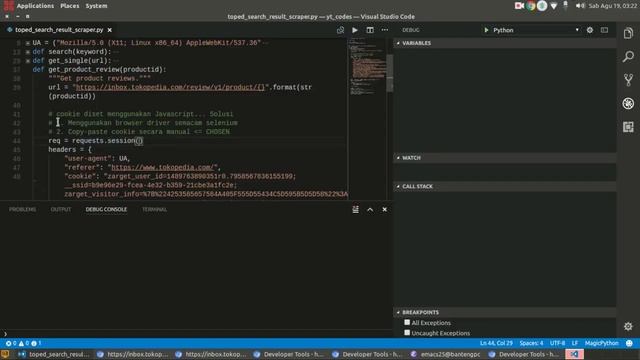Switch to the first https://inbox.tokop... taskbar window
The width and height of the screenshot is (640, 360).
pyautogui.click(x=133, y=354)
